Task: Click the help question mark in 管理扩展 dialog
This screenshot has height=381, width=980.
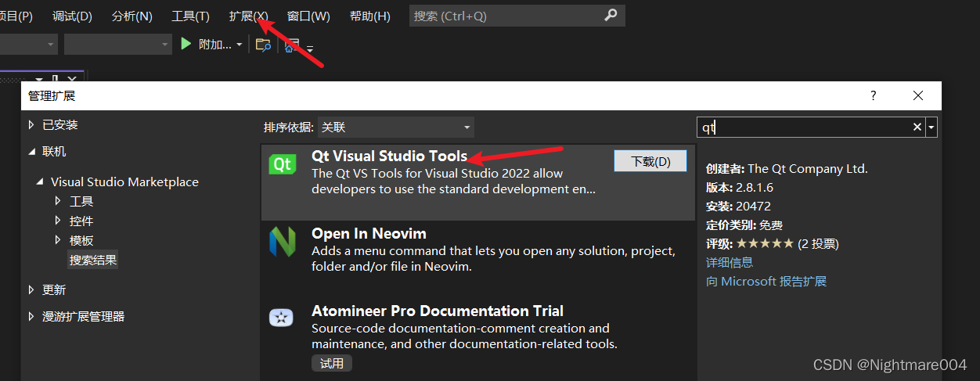Action: click(x=874, y=95)
